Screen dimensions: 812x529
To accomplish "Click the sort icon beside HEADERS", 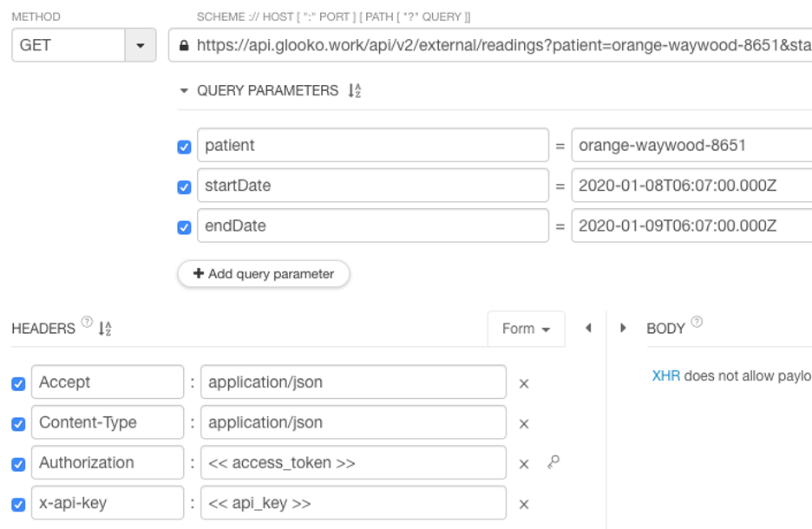I will (x=104, y=328).
